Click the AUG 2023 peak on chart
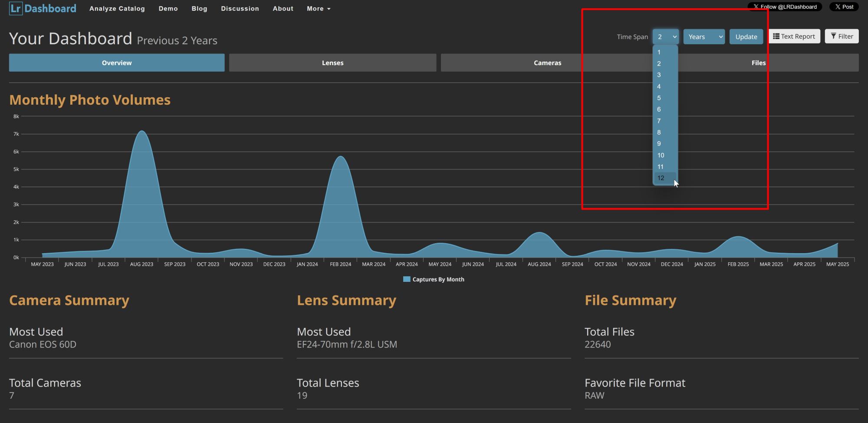The width and height of the screenshot is (868, 423). [x=142, y=132]
